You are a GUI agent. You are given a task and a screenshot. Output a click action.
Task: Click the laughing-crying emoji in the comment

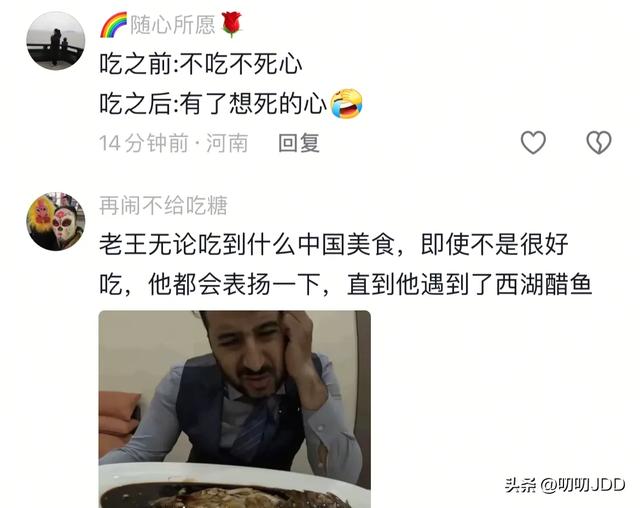pos(346,104)
